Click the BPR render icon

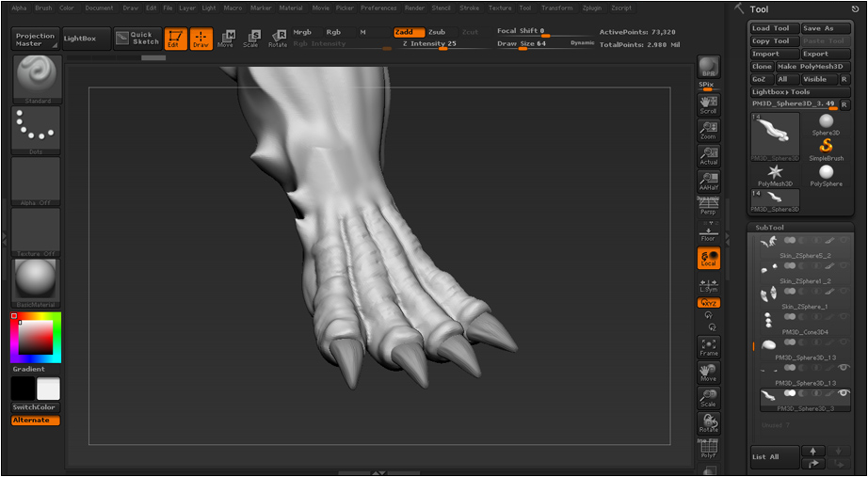click(x=708, y=67)
